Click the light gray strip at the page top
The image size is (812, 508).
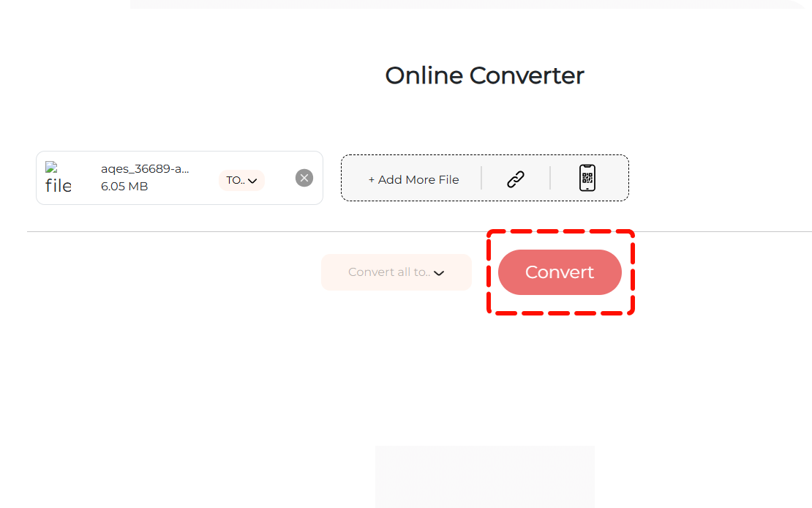coord(468,4)
